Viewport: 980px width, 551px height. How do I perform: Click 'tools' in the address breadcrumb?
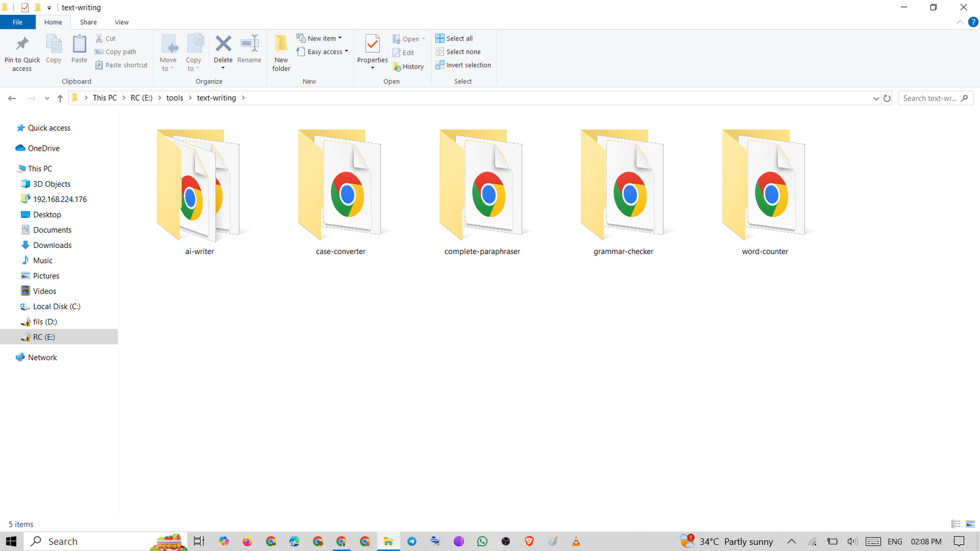coord(175,98)
